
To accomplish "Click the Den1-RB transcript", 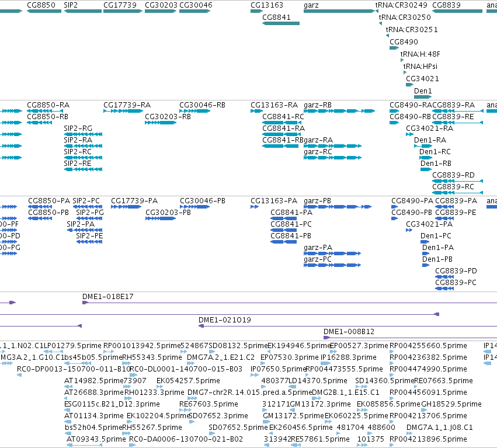I will click(426, 169).
